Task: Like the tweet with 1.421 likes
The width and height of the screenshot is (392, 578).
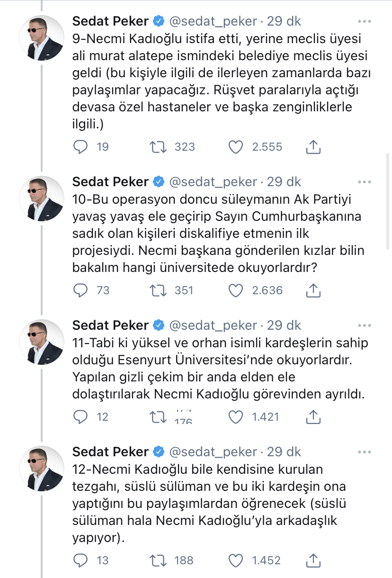Action: click(236, 416)
